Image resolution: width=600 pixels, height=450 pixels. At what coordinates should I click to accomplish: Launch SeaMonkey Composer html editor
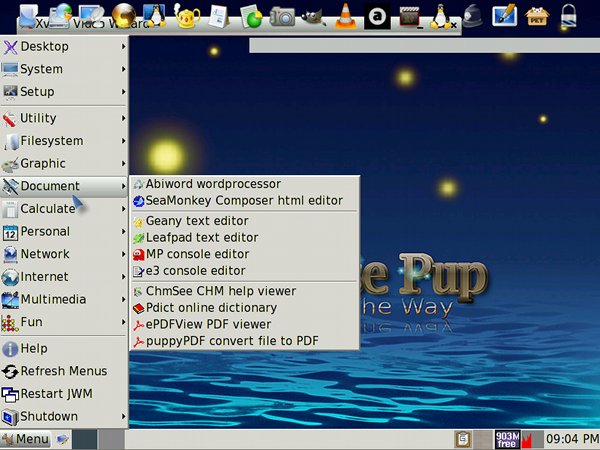click(245, 201)
